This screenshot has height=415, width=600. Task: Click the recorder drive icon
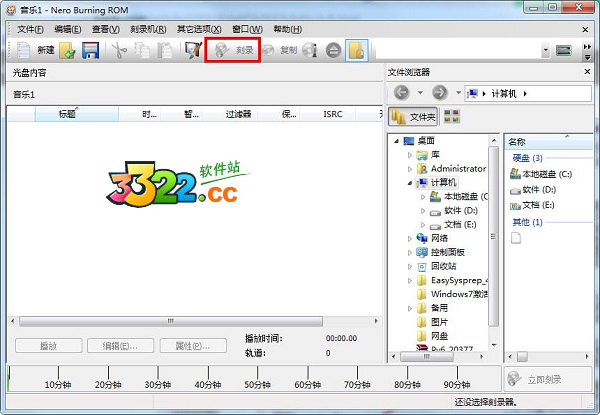564,50
